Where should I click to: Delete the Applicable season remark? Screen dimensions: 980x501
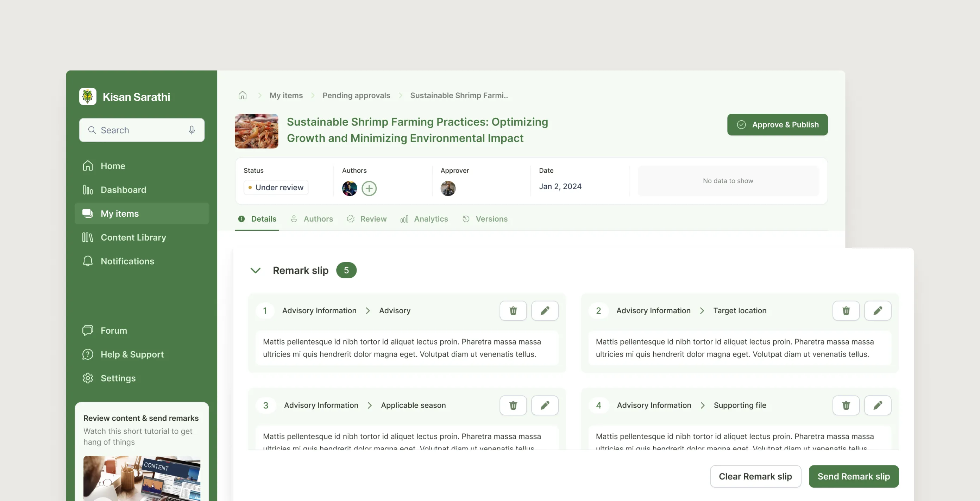coord(513,405)
